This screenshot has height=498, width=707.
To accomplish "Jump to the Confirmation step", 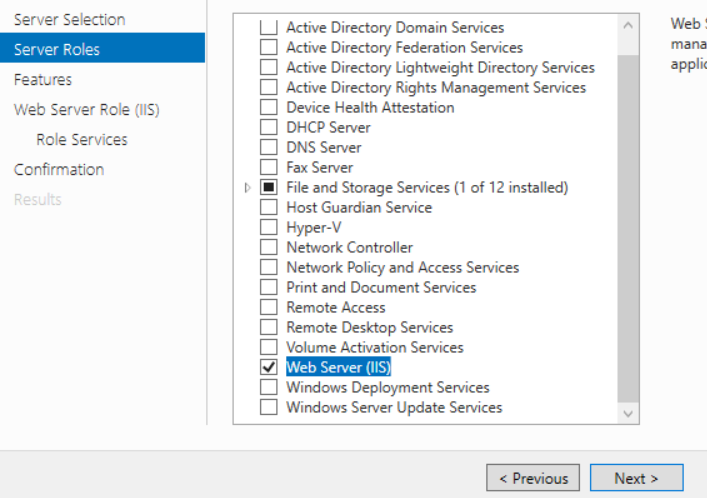I will 59,170.
